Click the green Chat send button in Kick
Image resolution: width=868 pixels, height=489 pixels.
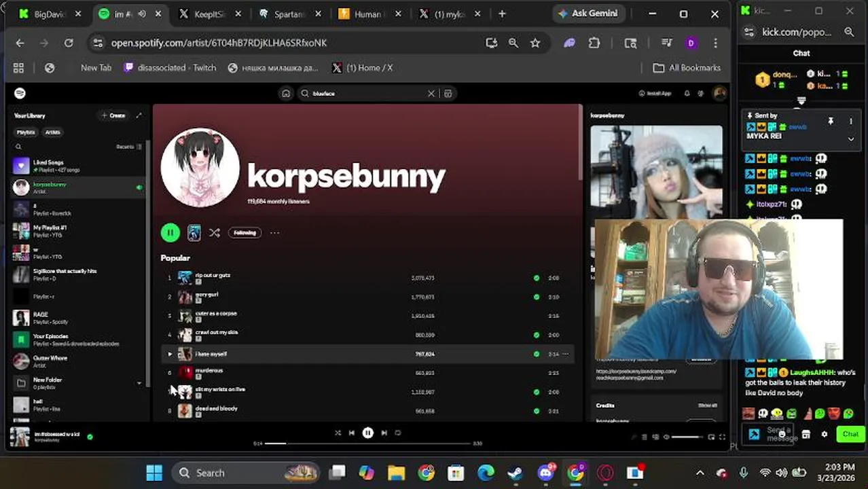pos(850,434)
